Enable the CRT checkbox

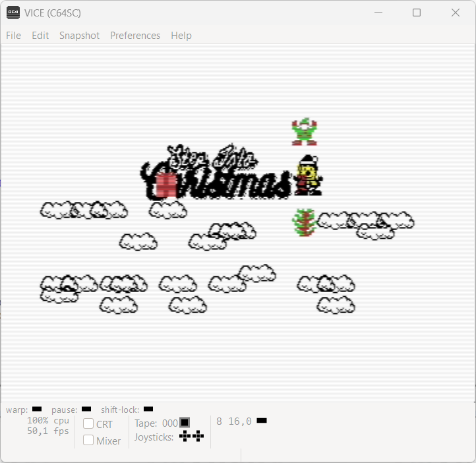pos(88,423)
